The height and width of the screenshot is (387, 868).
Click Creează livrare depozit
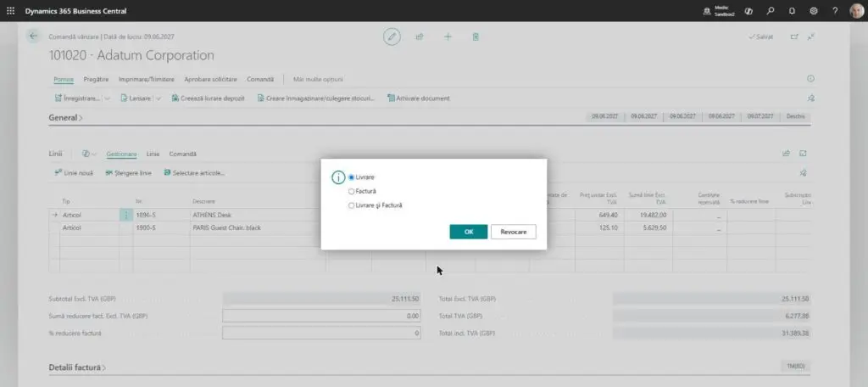(209, 98)
